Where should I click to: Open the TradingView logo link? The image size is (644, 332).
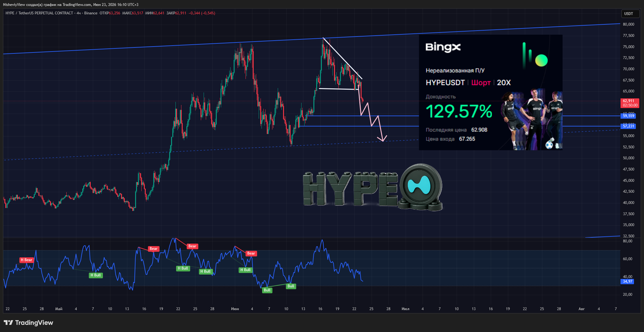(x=28, y=323)
